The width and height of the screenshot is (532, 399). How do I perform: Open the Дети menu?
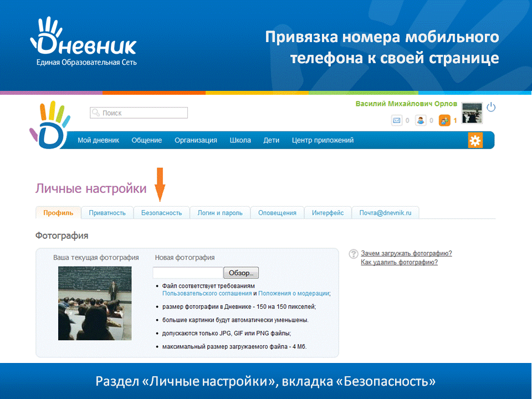click(x=272, y=140)
